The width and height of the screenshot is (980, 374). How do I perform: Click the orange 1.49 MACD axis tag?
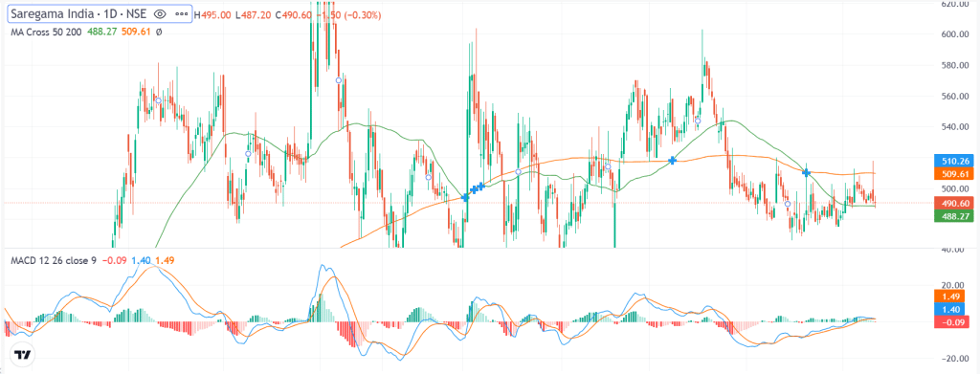pyautogui.click(x=949, y=296)
